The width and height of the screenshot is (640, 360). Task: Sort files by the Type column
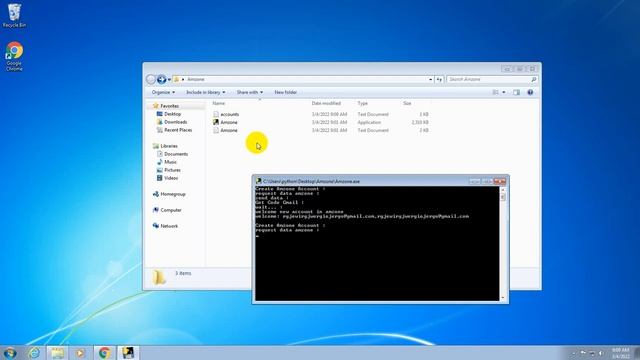click(362, 103)
